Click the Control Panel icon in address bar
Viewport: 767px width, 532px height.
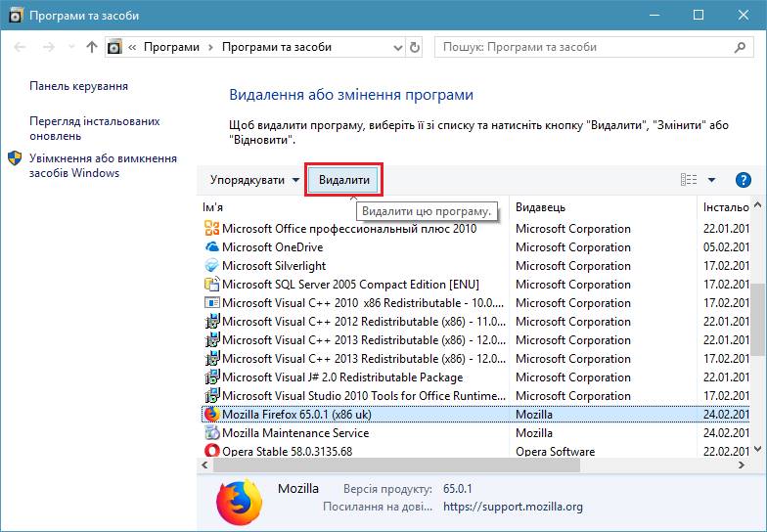(x=114, y=47)
